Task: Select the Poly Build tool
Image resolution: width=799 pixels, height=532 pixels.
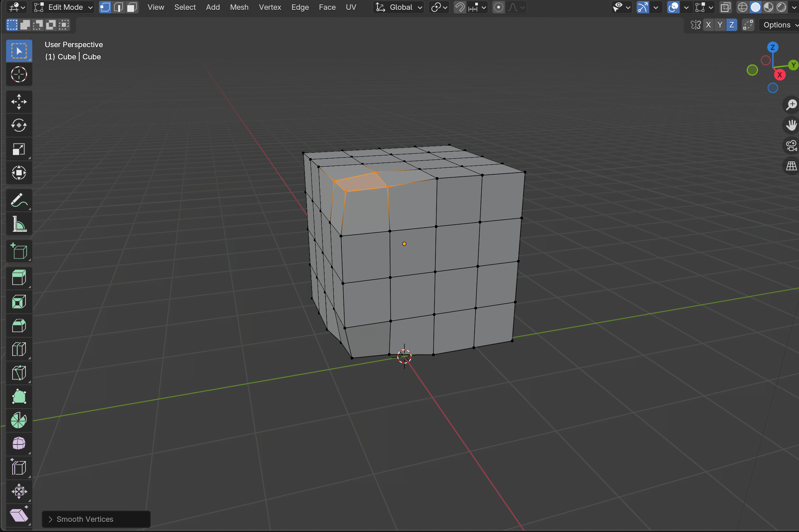Action: pos(19,397)
